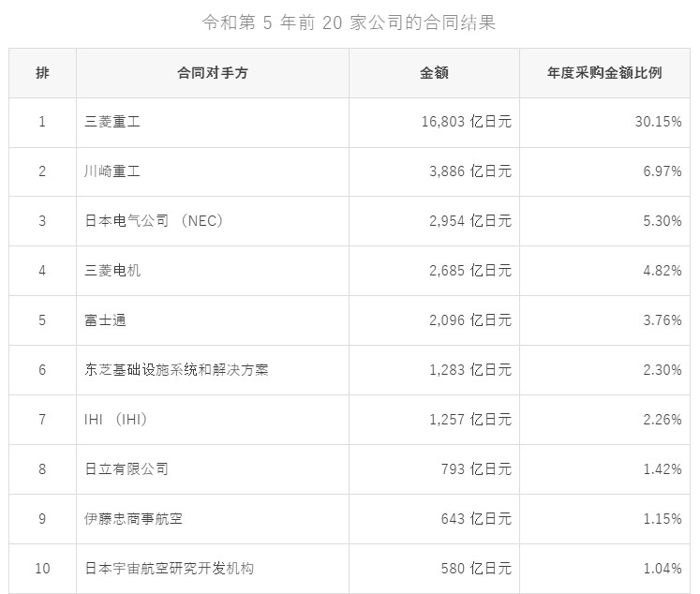Click the amount '2,954 亿日元'
The height and width of the screenshot is (594, 700).
tap(470, 221)
